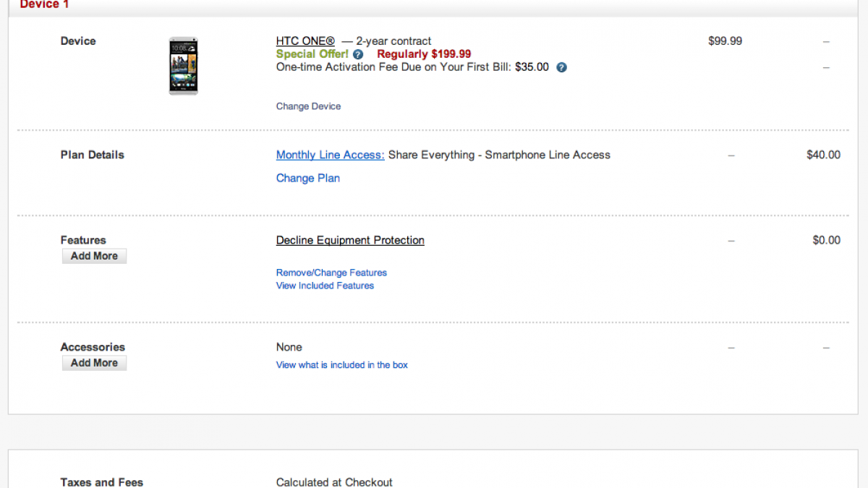Click the $0.00 features price
This screenshot has width=868, height=488.
(x=826, y=240)
